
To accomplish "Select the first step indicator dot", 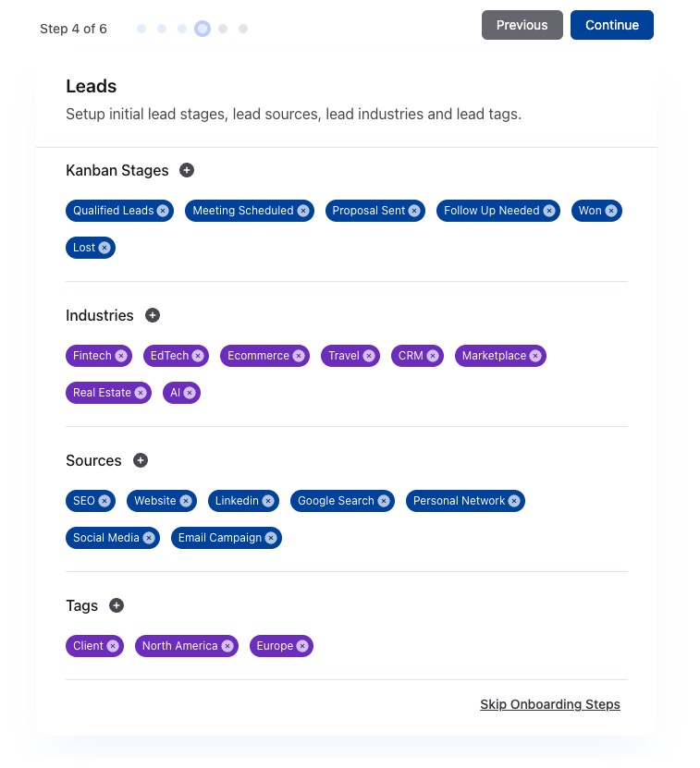I will [141, 29].
